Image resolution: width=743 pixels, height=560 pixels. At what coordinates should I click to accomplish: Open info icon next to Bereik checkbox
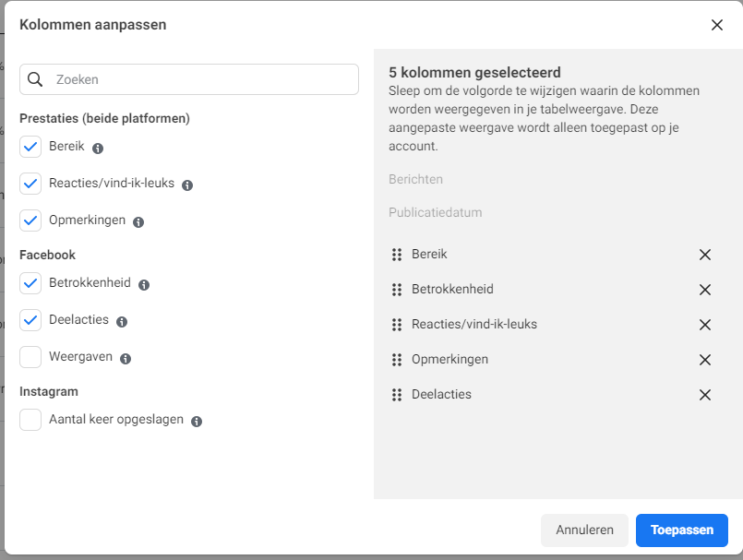coord(98,149)
